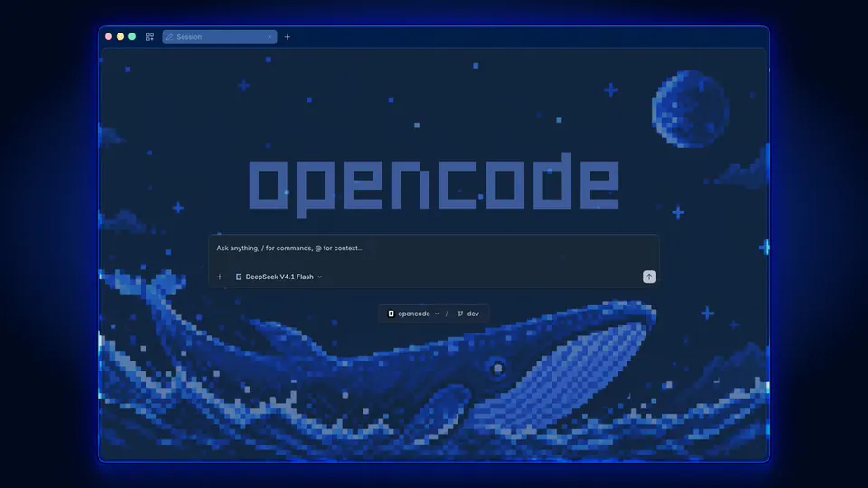Minimize the window with the yellow button
The width and height of the screenshot is (868, 488).
[x=120, y=36]
